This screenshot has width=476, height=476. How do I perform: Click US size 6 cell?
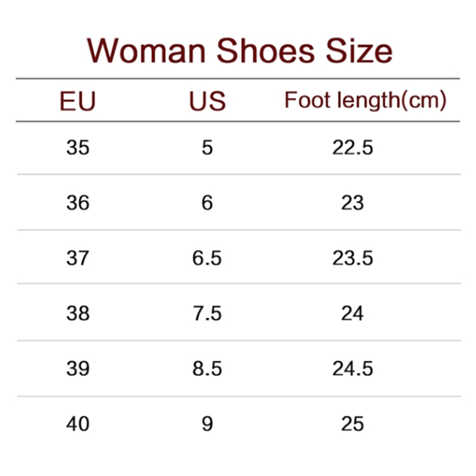(x=207, y=203)
